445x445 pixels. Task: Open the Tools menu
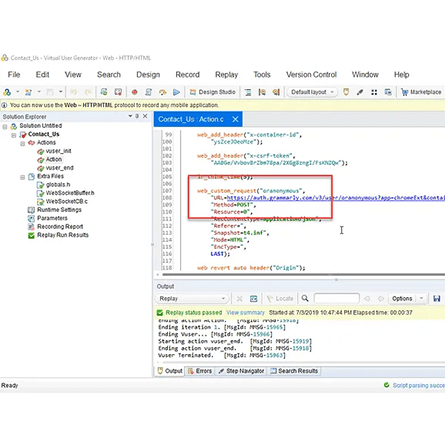pos(262,75)
